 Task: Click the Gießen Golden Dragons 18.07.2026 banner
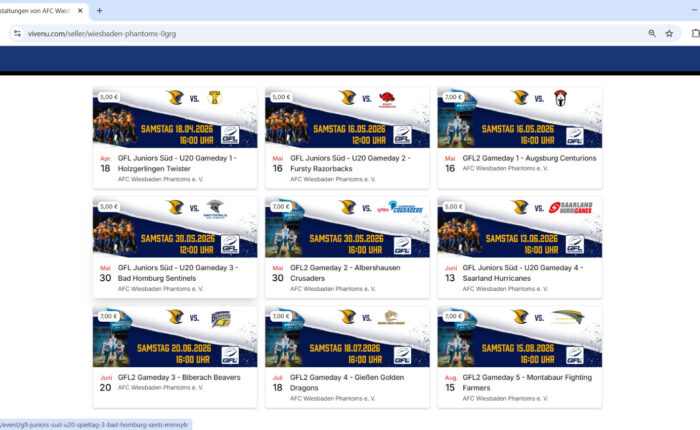tap(347, 337)
